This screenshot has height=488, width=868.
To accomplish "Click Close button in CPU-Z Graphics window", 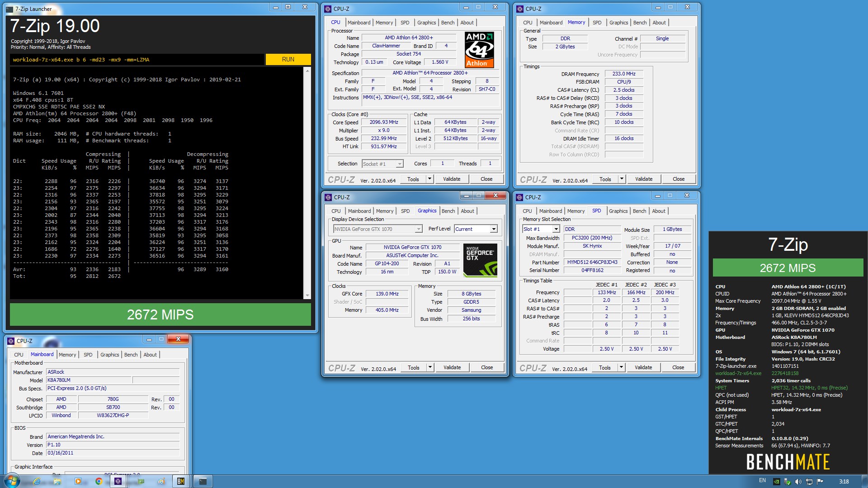I will click(486, 367).
